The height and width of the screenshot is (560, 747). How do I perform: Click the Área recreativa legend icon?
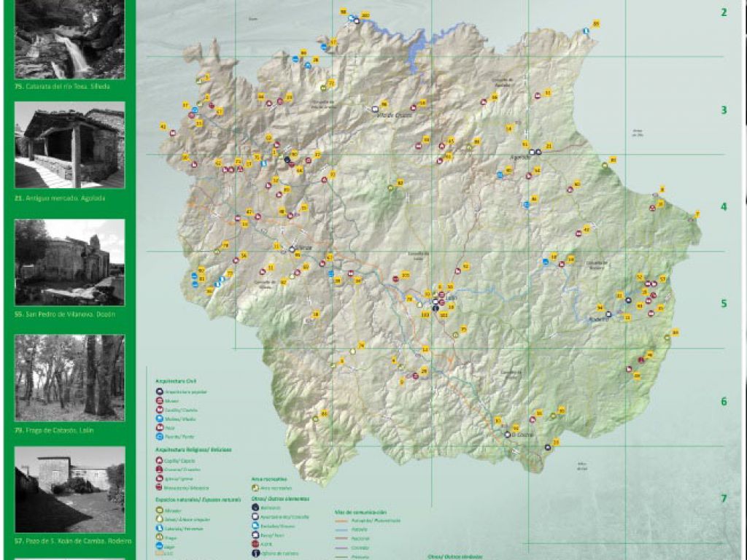[x=255, y=488]
